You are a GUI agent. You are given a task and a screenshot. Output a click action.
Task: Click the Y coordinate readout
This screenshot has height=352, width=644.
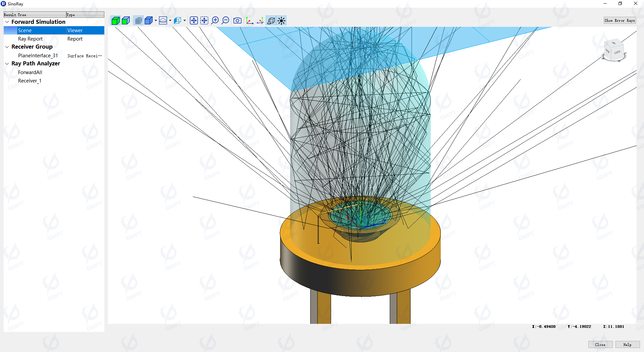point(579,327)
